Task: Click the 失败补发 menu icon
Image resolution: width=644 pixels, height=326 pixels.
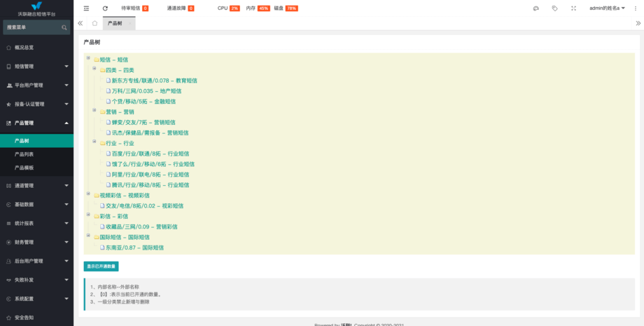Action: 8,280
